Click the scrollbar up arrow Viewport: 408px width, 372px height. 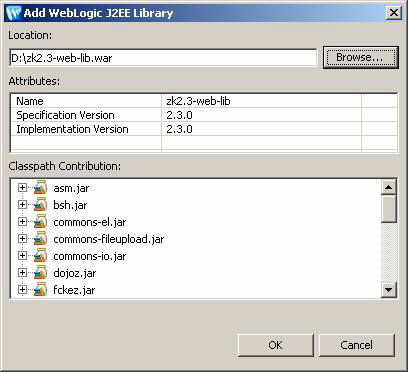tap(388, 187)
